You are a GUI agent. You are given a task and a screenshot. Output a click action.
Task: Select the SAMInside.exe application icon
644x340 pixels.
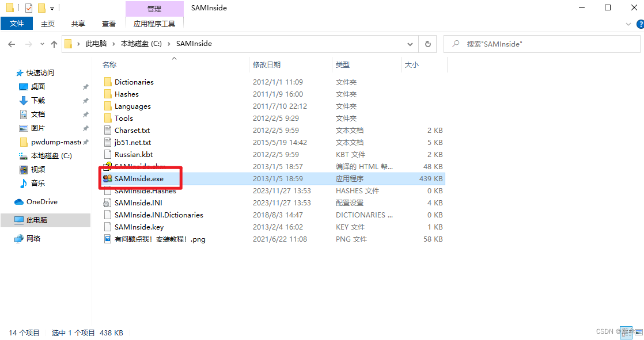(x=108, y=178)
